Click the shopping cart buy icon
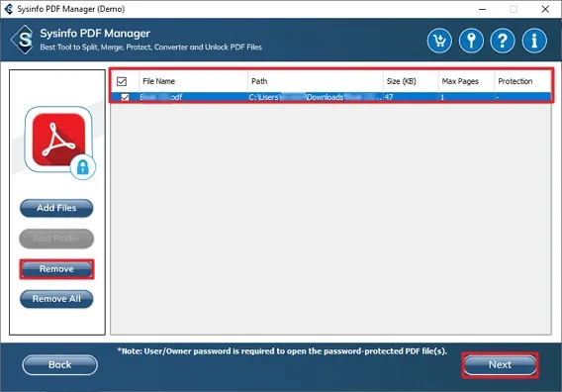 439,41
